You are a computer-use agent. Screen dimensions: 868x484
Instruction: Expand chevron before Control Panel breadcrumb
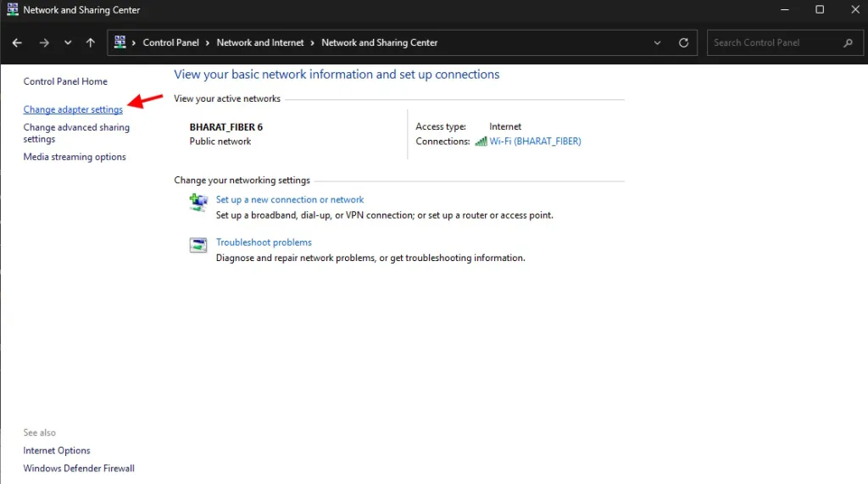134,42
